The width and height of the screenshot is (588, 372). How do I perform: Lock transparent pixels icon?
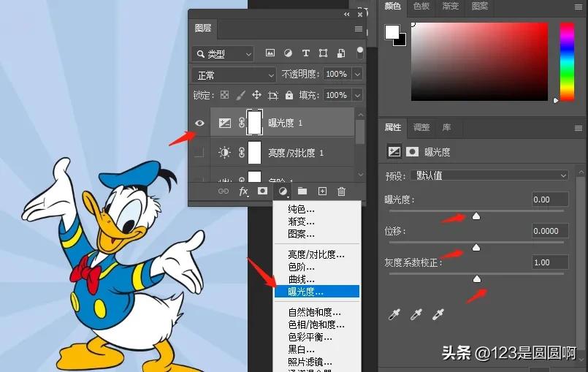(x=224, y=95)
